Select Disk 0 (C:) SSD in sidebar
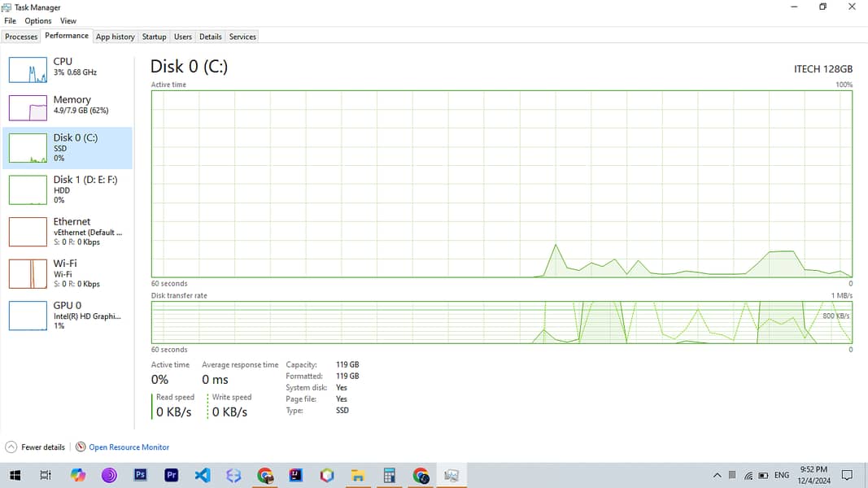Screen dimensions: 868x488 coord(68,148)
